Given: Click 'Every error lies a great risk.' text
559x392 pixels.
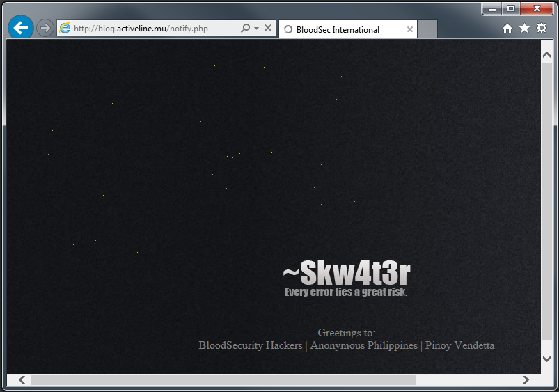Looking at the screenshot, I should coord(346,292).
